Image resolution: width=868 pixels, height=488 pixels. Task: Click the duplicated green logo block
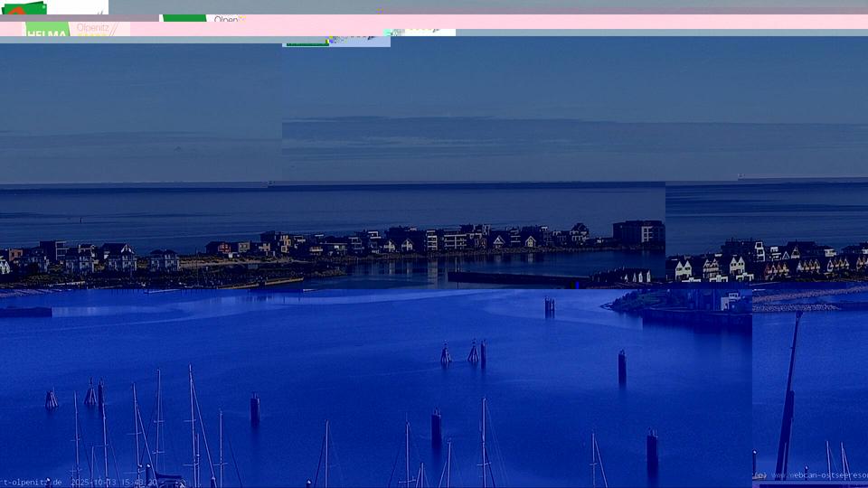[184, 18]
